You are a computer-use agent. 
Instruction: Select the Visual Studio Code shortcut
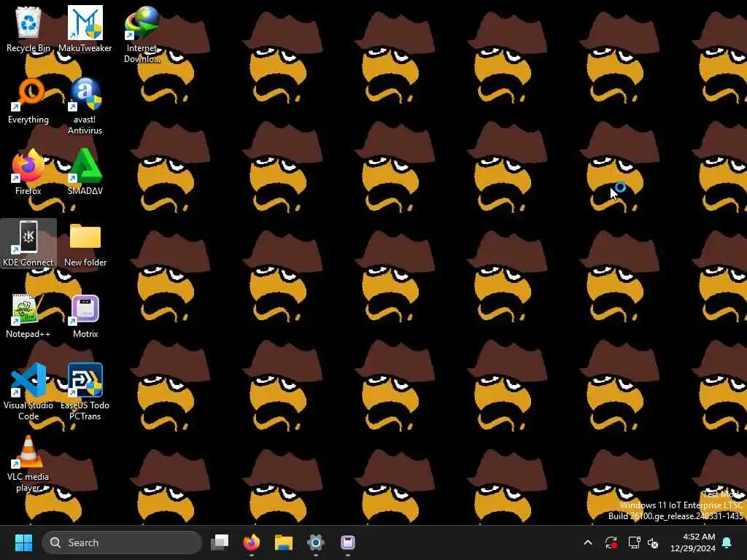click(28, 392)
